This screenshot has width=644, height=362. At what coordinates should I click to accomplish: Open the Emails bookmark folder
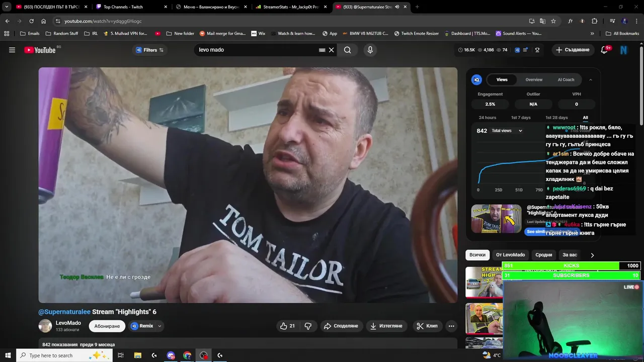click(x=30, y=34)
